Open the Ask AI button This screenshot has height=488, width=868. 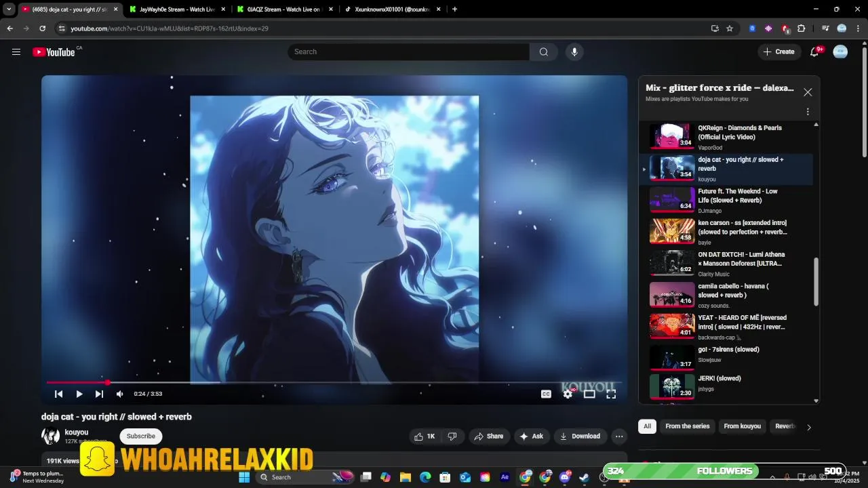532,436
